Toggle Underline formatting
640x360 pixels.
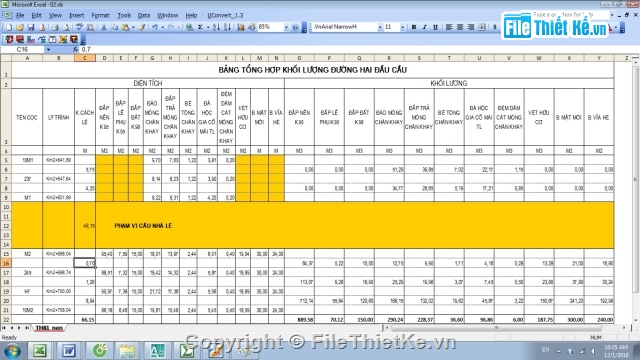point(436,27)
